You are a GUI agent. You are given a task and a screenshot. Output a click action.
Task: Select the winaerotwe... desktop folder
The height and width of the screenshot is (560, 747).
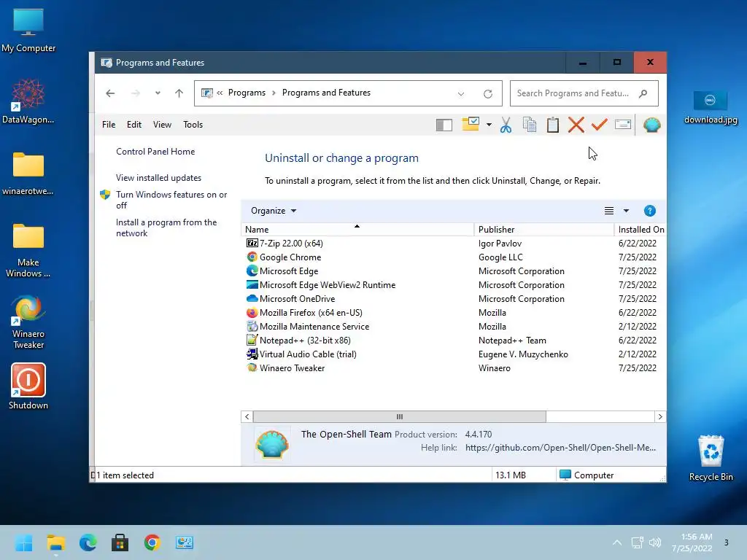click(28, 174)
